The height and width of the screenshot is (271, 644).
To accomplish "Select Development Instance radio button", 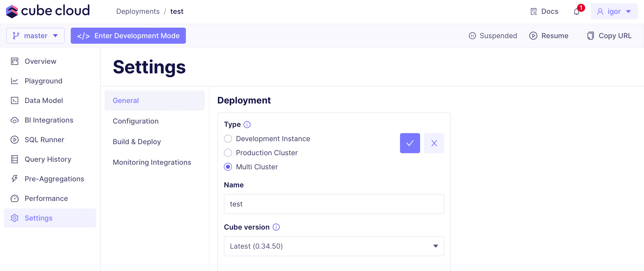I will pyautogui.click(x=228, y=139).
